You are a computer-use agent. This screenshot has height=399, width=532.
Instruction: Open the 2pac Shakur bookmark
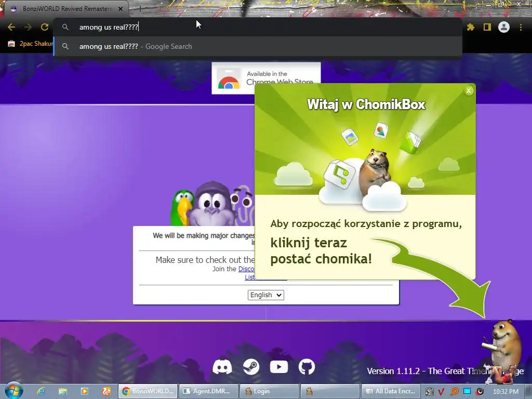(x=31, y=44)
